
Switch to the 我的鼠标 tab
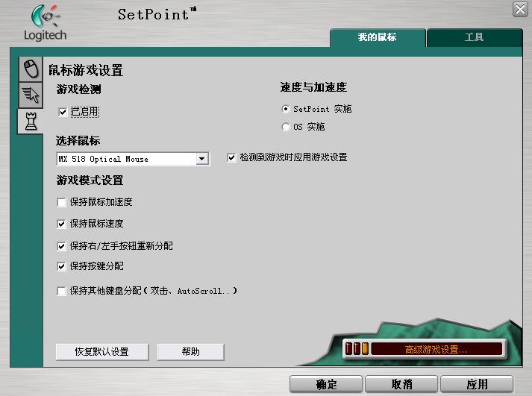tap(378, 37)
